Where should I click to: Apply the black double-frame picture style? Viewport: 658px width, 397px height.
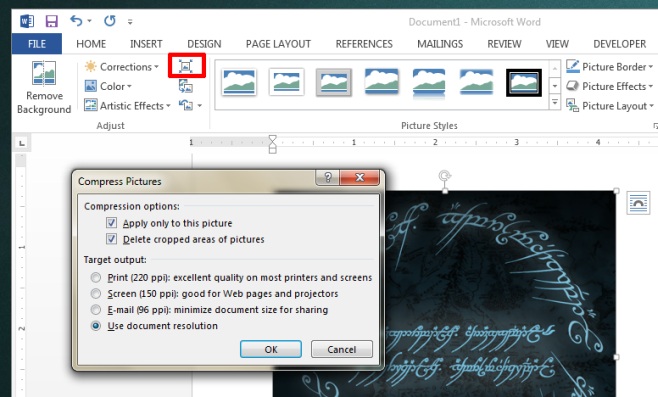(524, 83)
